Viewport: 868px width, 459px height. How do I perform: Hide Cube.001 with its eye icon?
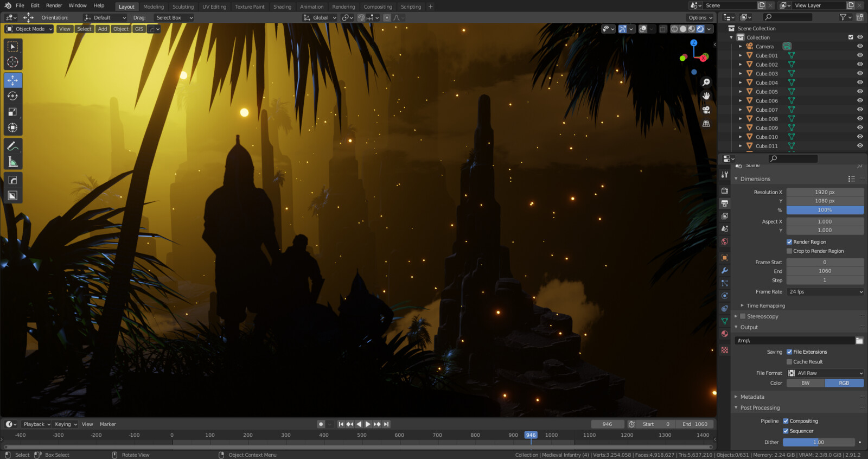[860, 55]
